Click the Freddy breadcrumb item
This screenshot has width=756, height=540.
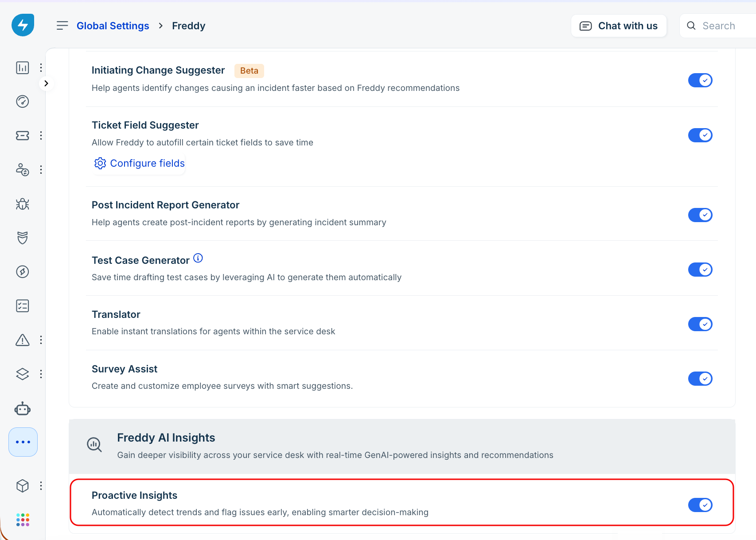point(189,26)
